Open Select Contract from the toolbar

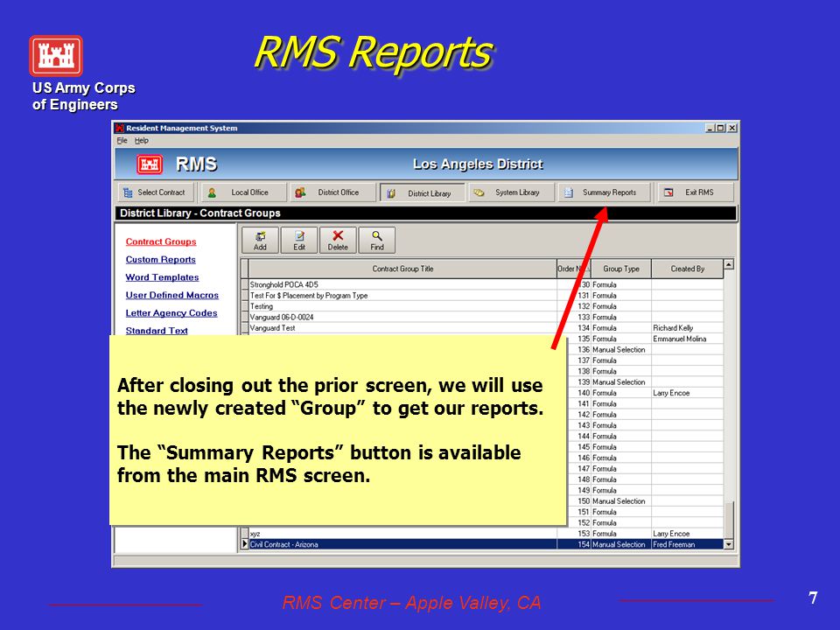(156, 192)
